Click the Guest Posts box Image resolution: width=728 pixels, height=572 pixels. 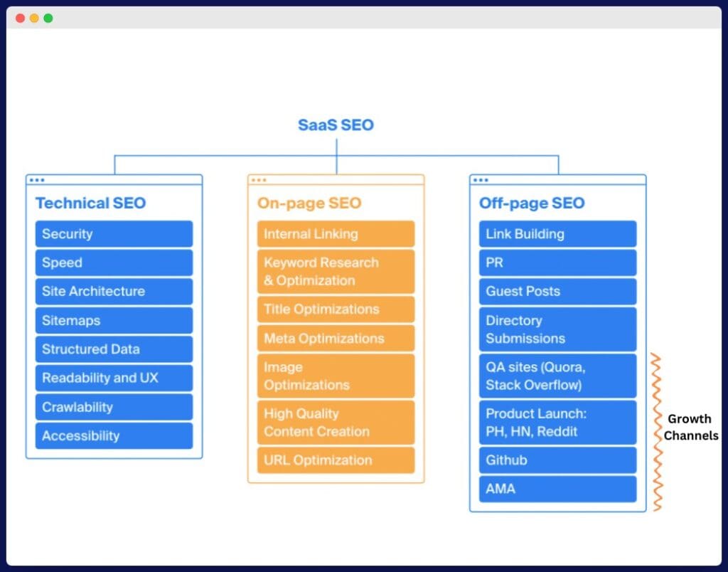click(557, 291)
